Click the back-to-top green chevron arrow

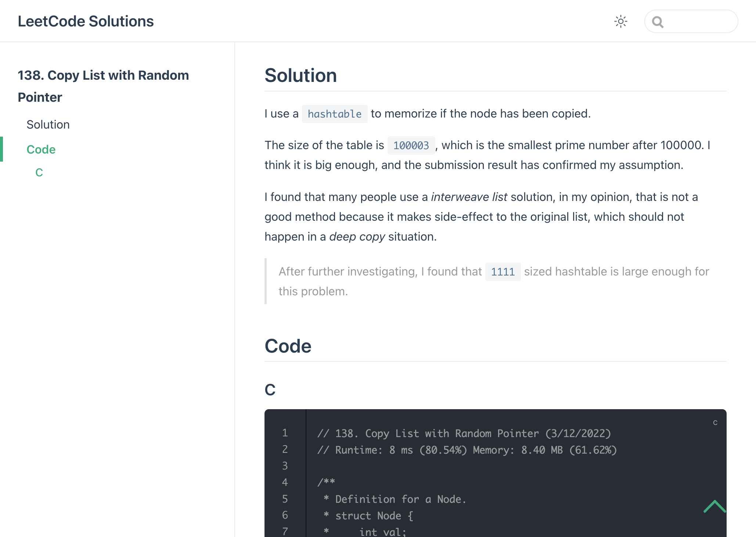pyautogui.click(x=714, y=506)
